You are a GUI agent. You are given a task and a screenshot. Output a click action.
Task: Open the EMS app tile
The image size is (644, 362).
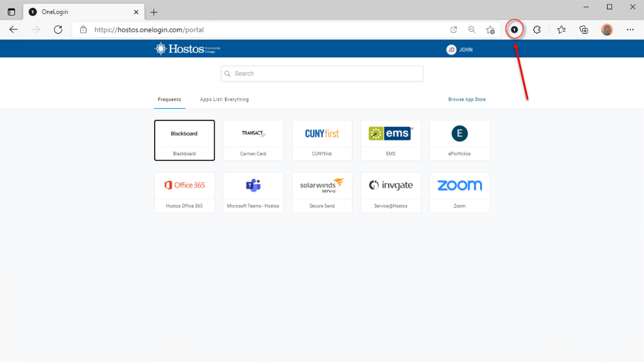390,140
